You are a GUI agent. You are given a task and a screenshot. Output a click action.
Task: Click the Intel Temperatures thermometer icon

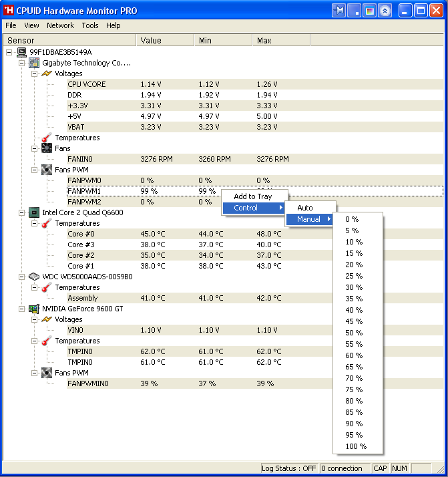click(x=47, y=223)
